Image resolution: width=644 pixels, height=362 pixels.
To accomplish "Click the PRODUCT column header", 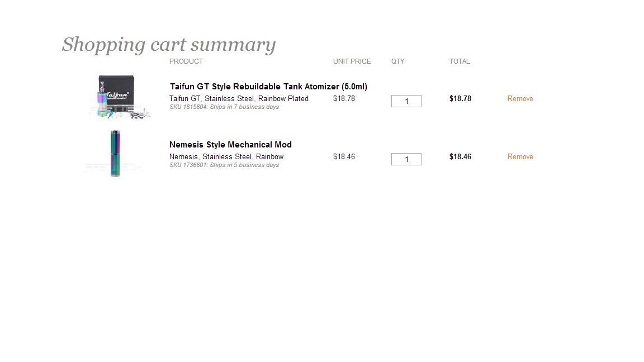I will (x=186, y=61).
